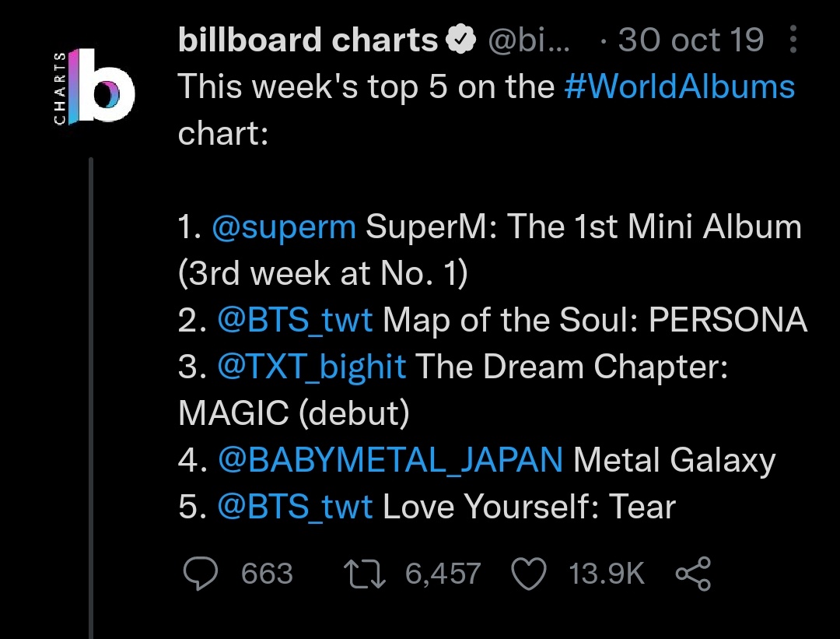Open the #WorldAlbums hashtag
Image resolution: width=840 pixels, height=639 pixels.
[679, 86]
